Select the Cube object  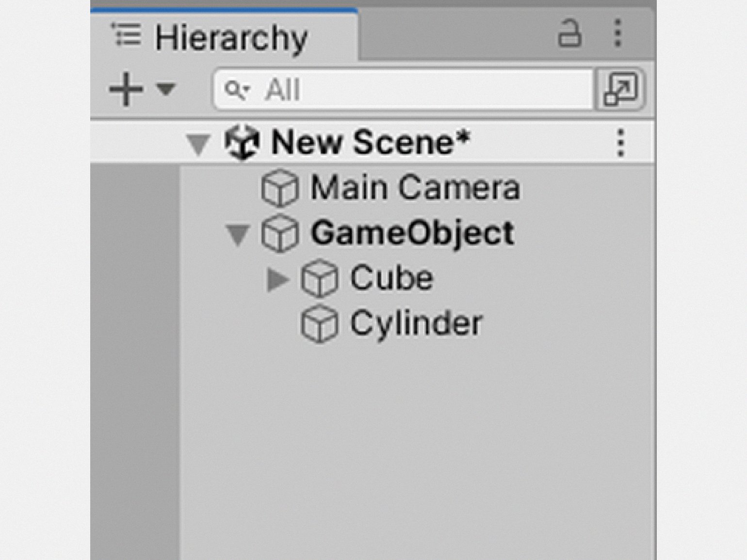pyautogui.click(x=391, y=279)
